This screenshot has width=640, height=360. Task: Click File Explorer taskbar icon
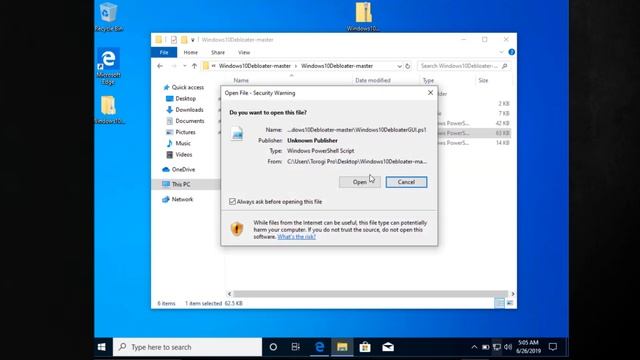342,347
